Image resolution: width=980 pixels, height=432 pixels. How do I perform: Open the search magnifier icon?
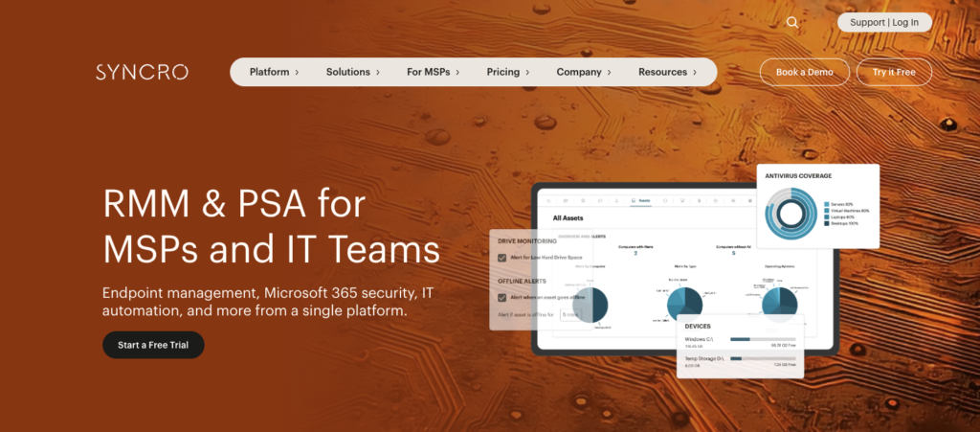click(x=791, y=22)
